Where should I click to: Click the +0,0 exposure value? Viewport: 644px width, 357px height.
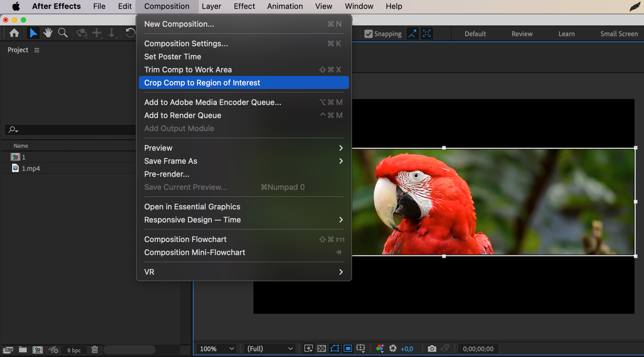pos(407,349)
